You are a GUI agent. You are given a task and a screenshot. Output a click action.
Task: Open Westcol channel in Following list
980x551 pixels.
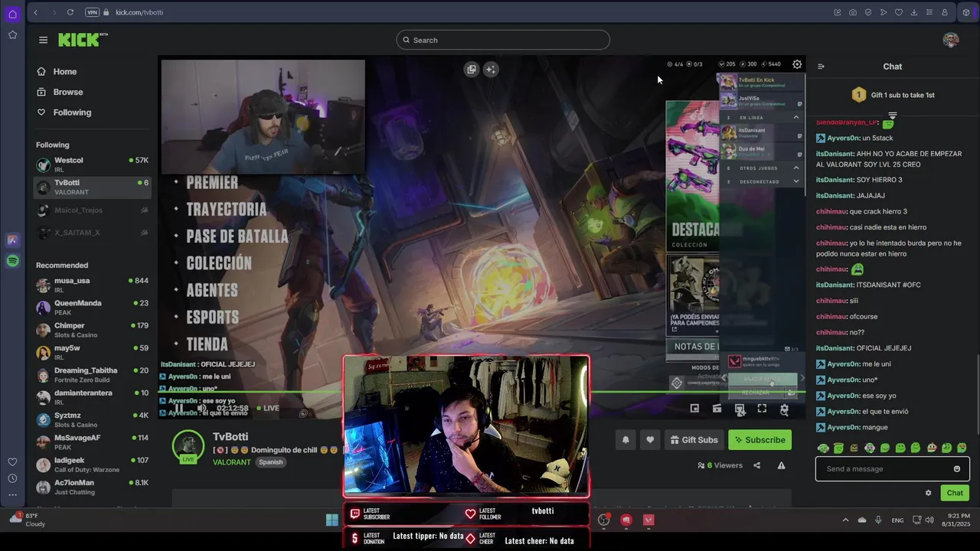pyautogui.click(x=92, y=165)
